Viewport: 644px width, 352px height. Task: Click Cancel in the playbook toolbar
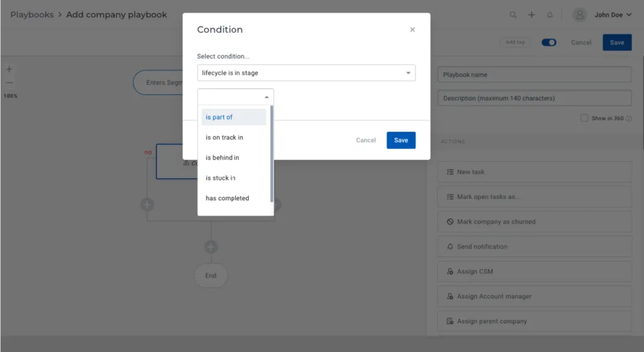pos(581,42)
